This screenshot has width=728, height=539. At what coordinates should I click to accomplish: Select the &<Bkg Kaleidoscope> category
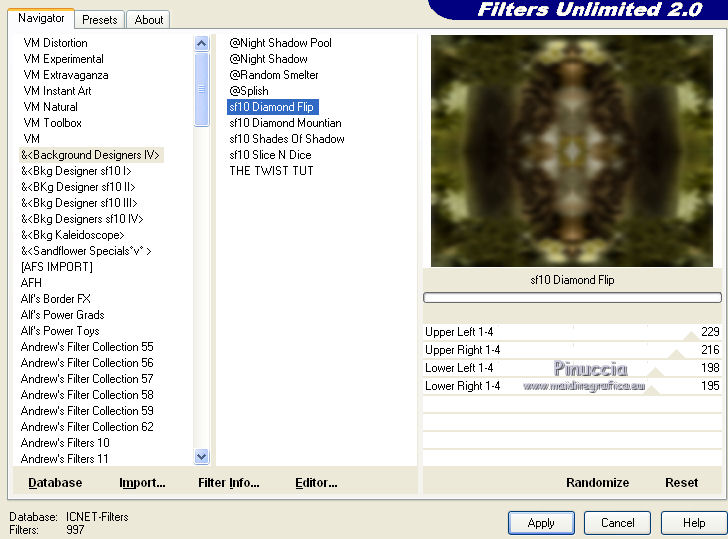(x=72, y=235)
